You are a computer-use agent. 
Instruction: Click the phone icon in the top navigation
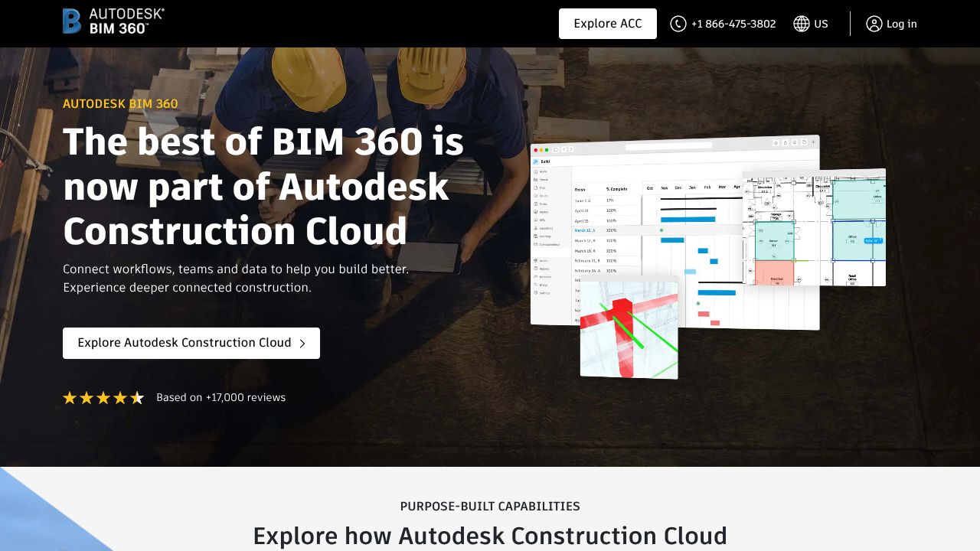pyautogui.click(x=678, y=24)
